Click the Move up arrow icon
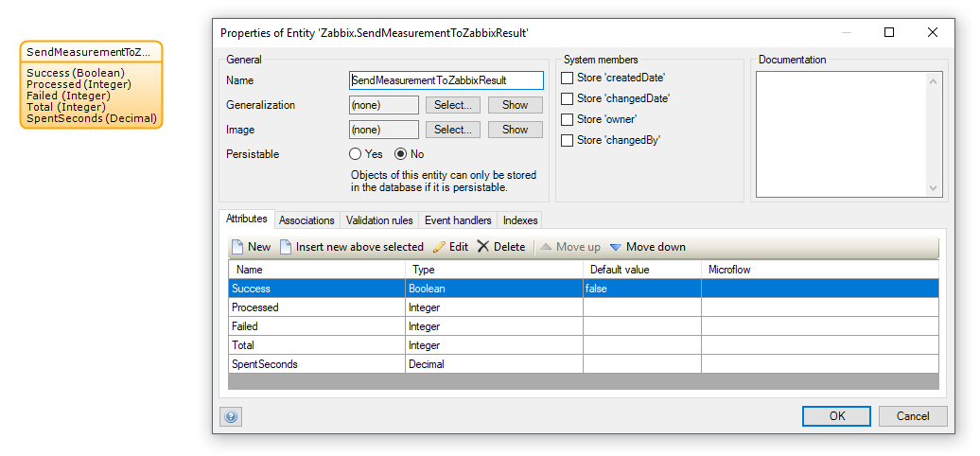The image size is (980, 456). pos(546,247)
